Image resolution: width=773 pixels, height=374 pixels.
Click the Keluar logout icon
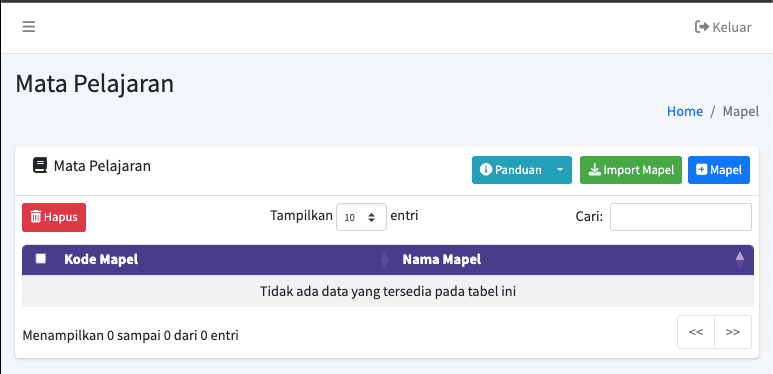pyautogui.click(x=702, y=27)
